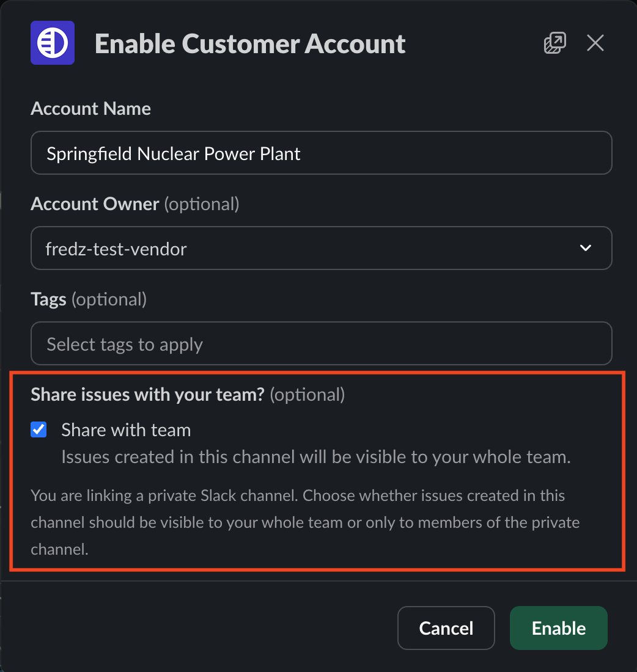Open the Select tags to apply field

322,343
